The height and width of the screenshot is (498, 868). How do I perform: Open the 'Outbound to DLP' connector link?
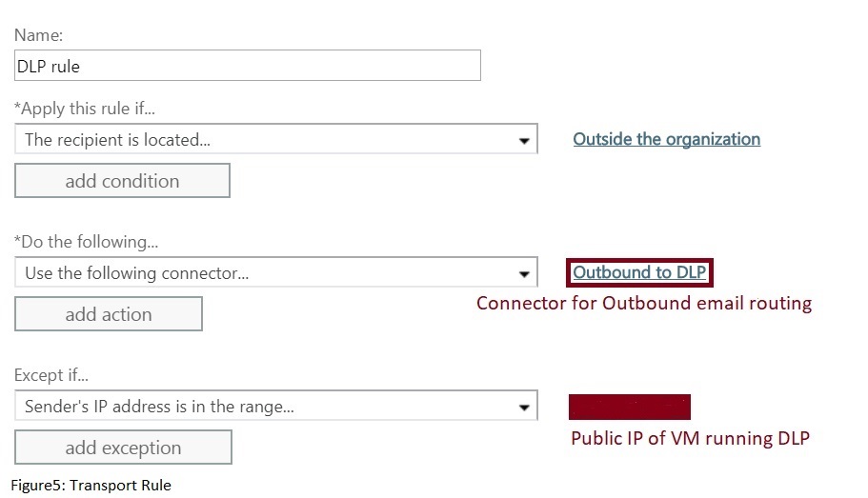639,272
